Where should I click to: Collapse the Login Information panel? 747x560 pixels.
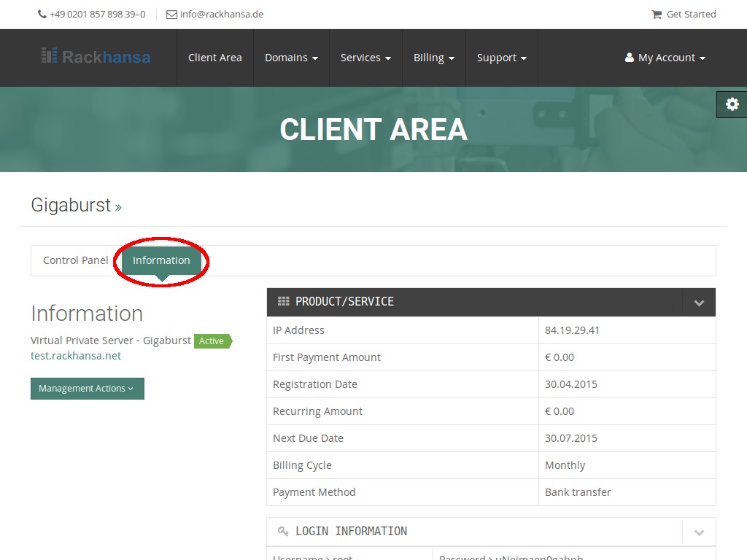[x=699, y=532]
